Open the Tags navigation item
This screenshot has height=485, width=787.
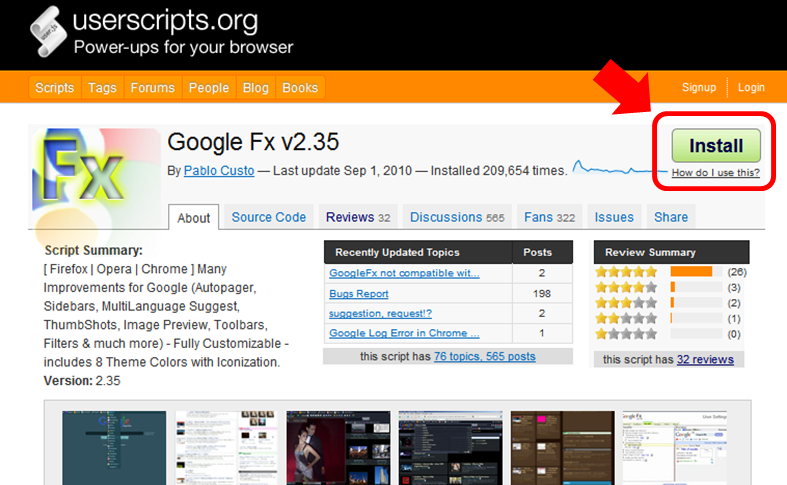pyautogui.click(x=102, y=88)
